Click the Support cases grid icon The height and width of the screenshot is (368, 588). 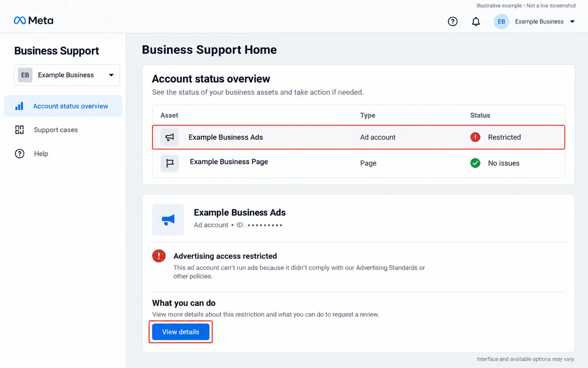[19, 130]
